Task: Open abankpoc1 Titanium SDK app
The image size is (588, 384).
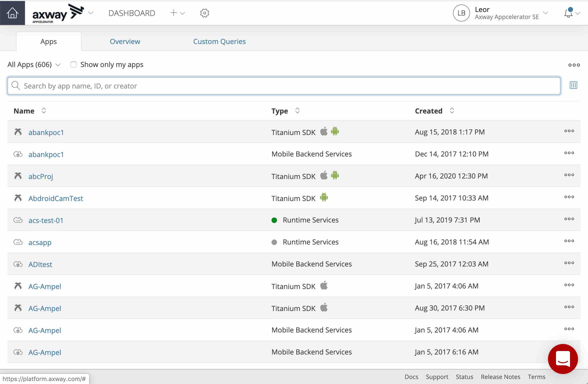Action: tap(46, 132)
